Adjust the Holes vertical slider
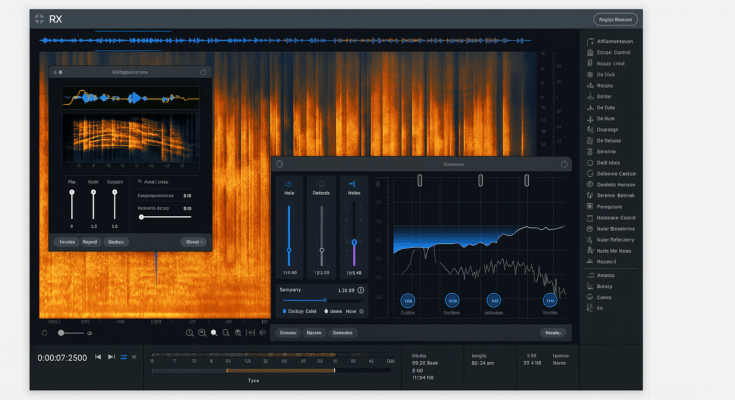This screenshot has width=735, height=400. click(x=354, y=234)
